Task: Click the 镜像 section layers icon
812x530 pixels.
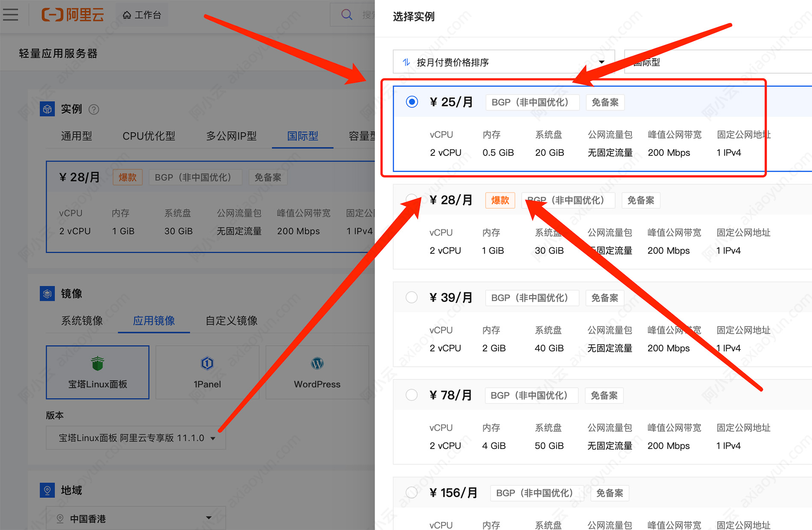Action: 47,293
